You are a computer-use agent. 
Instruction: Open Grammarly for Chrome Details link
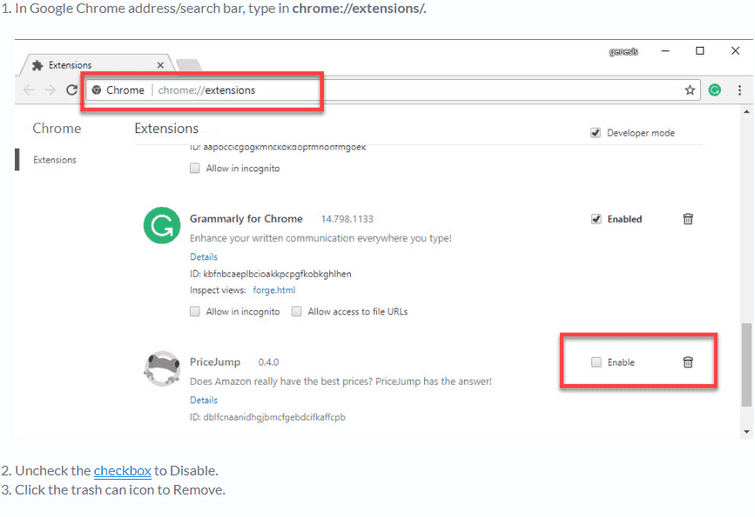click(x=204, y=257)
